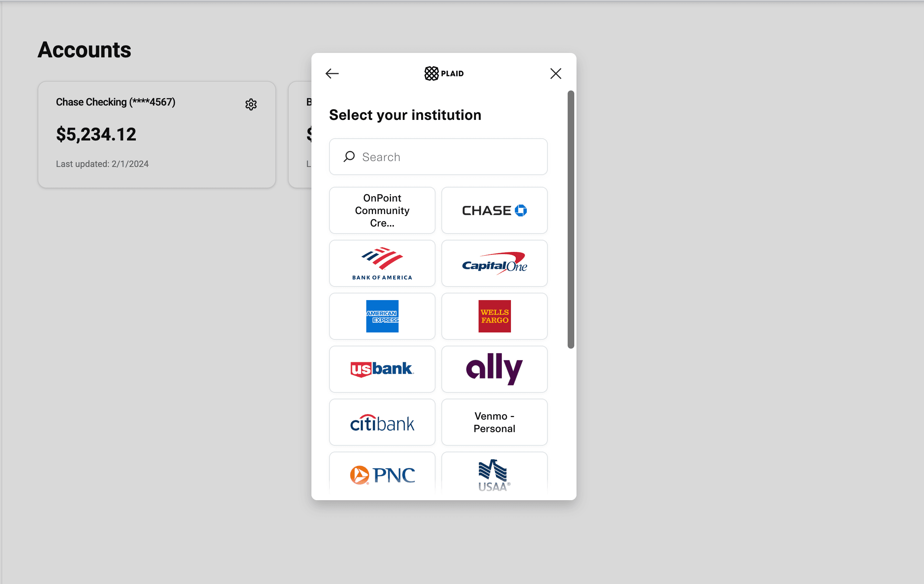Select the USAA institution icon

point(494,474)
